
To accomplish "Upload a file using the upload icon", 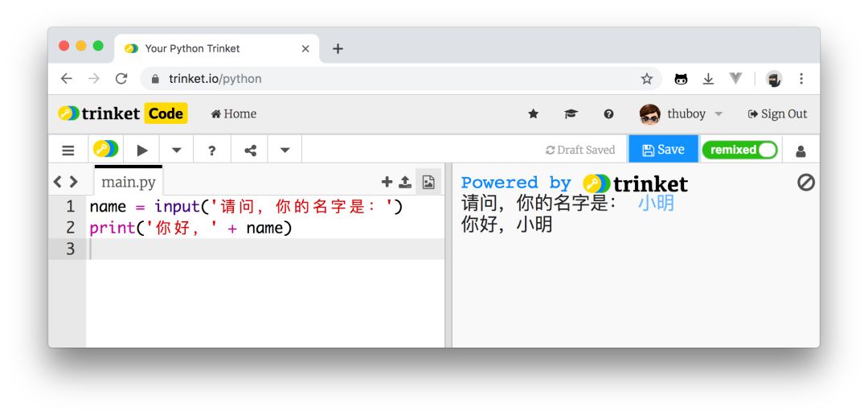I will (x=405, y=183).
